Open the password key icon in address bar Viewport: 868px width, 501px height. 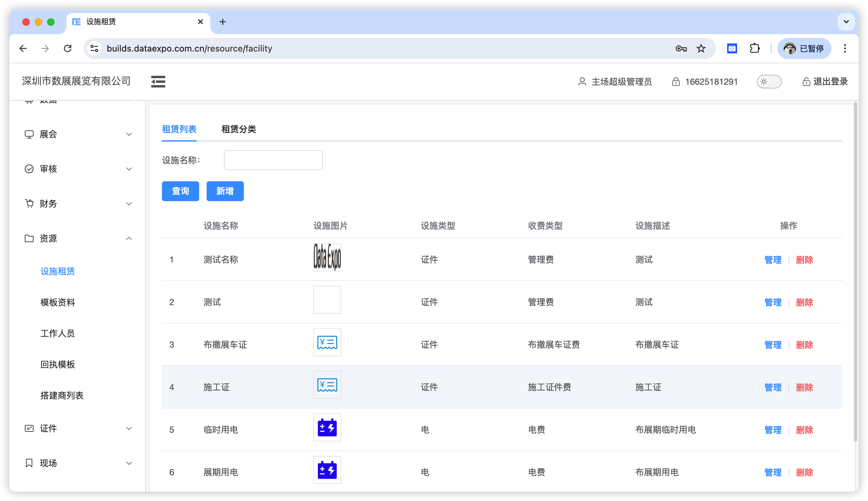[681, 48]
